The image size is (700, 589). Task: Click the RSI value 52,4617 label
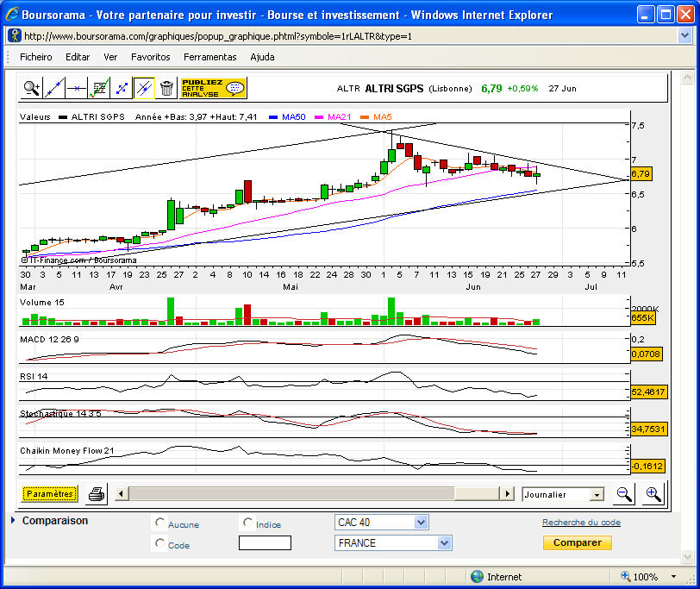point(648,392)
